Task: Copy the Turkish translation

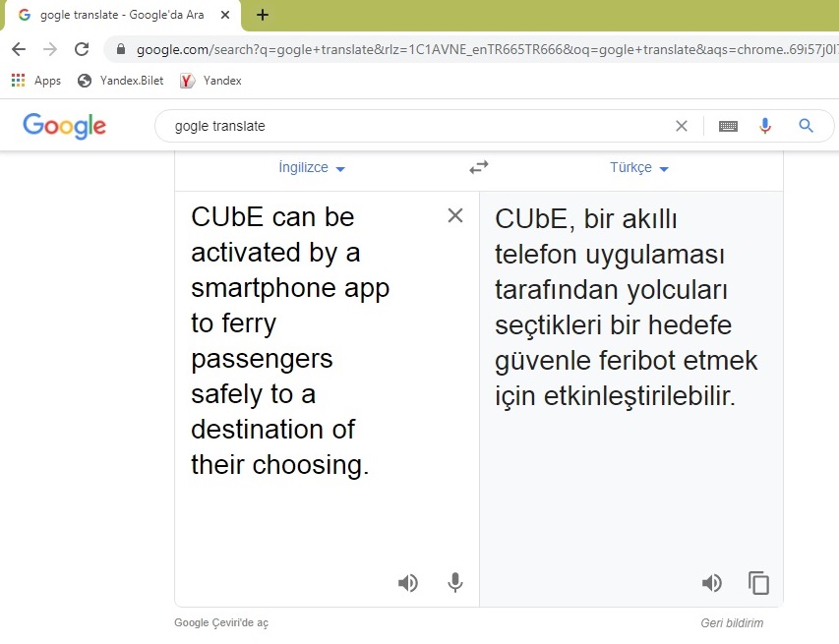Action: point(758,582)
